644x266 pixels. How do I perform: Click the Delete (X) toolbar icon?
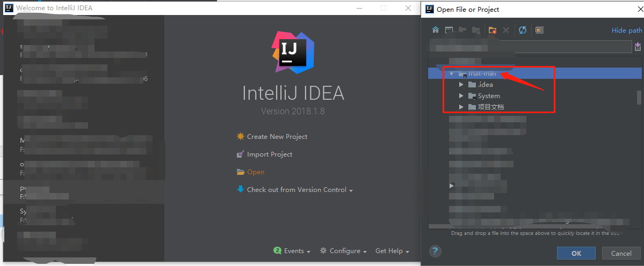pos(506,30)
